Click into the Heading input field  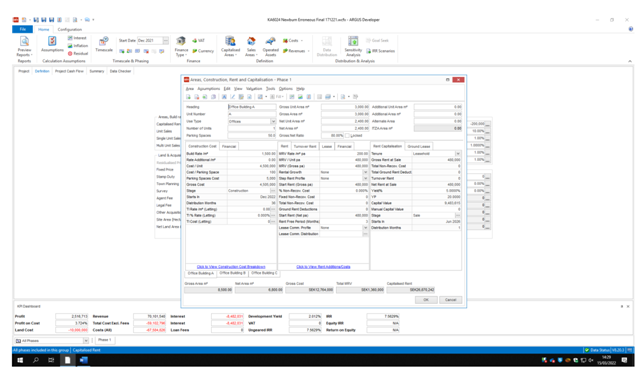[x=252, y=107]
